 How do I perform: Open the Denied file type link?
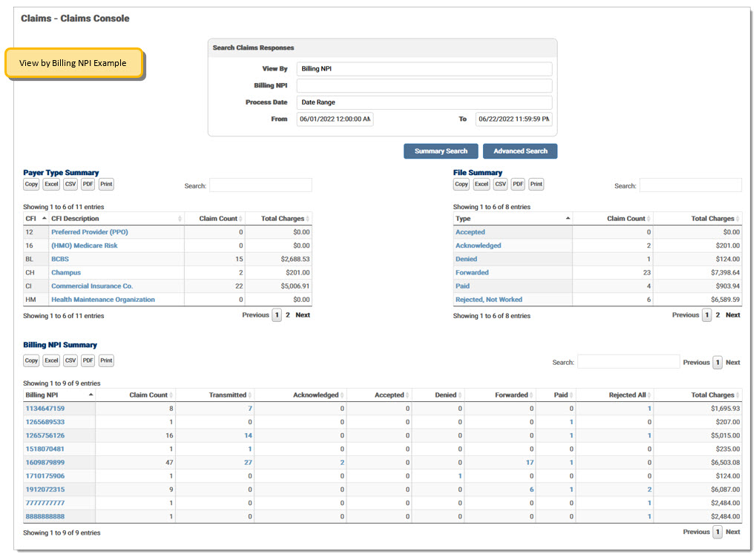coord(466,259)
